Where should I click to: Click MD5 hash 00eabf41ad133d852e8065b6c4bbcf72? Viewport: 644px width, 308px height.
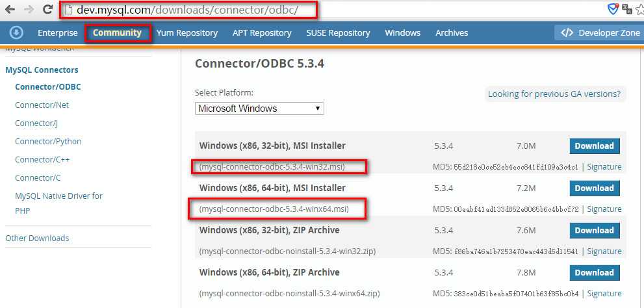point(516,209)
